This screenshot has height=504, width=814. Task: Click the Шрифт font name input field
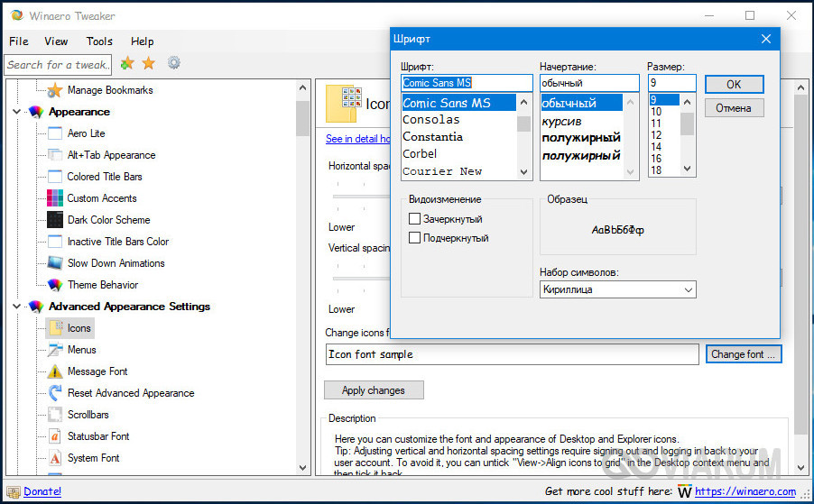point(467,83)
